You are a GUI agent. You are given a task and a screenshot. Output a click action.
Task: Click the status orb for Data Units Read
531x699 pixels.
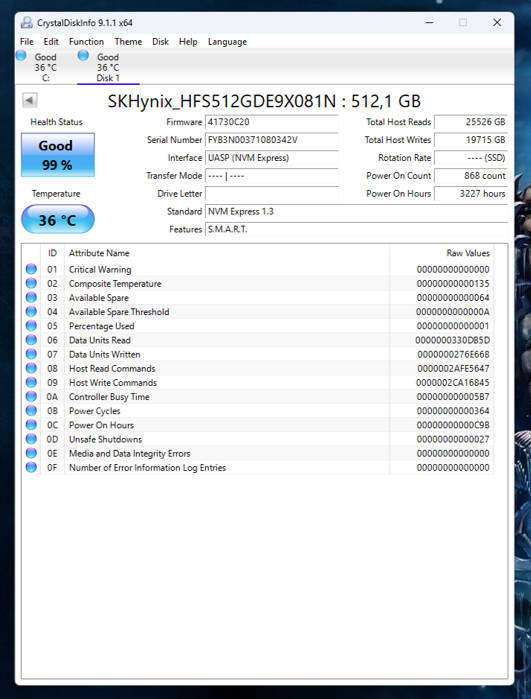click(x=31, y=340)
